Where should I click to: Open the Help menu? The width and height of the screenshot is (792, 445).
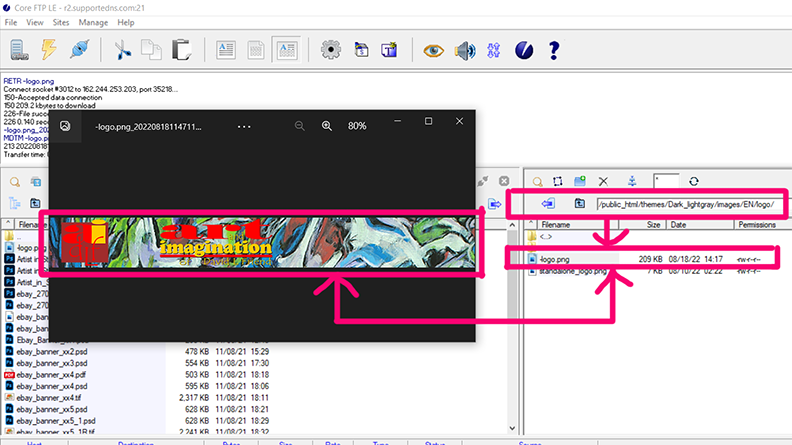point(126,23)
